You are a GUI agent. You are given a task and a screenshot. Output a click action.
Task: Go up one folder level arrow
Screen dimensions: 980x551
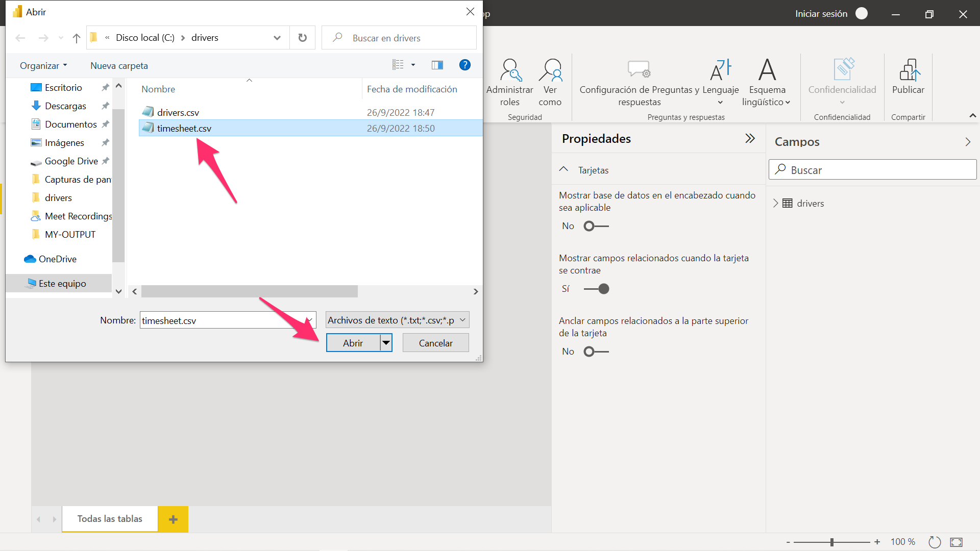pos(77,38)
